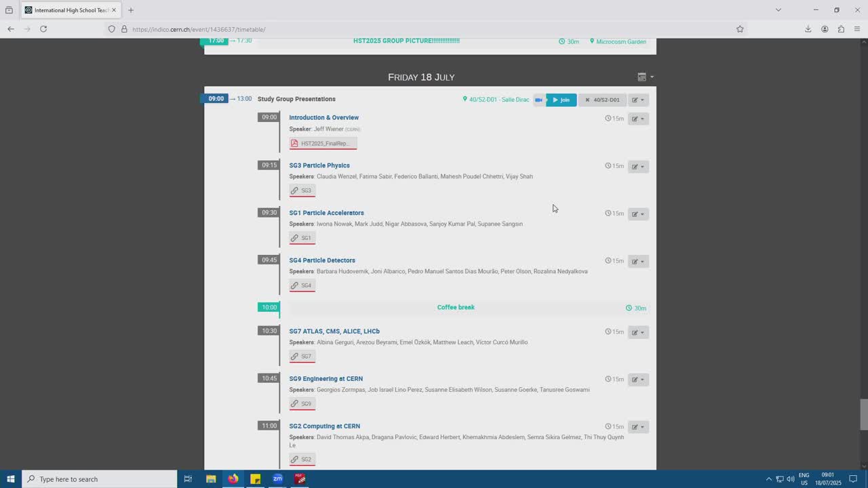Open the SG4 link attachment
Image resolution: width=868 pixels, height=488 pixels.
pos(302,285)
